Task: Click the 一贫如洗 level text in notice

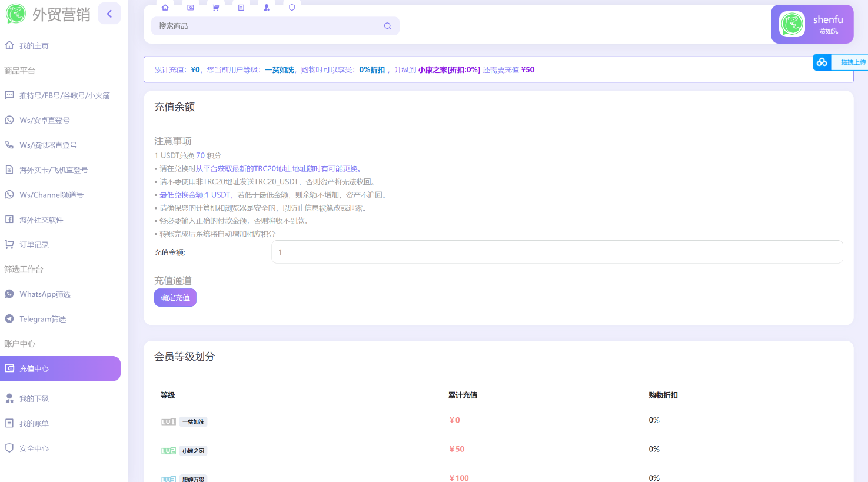Action: 280,69
